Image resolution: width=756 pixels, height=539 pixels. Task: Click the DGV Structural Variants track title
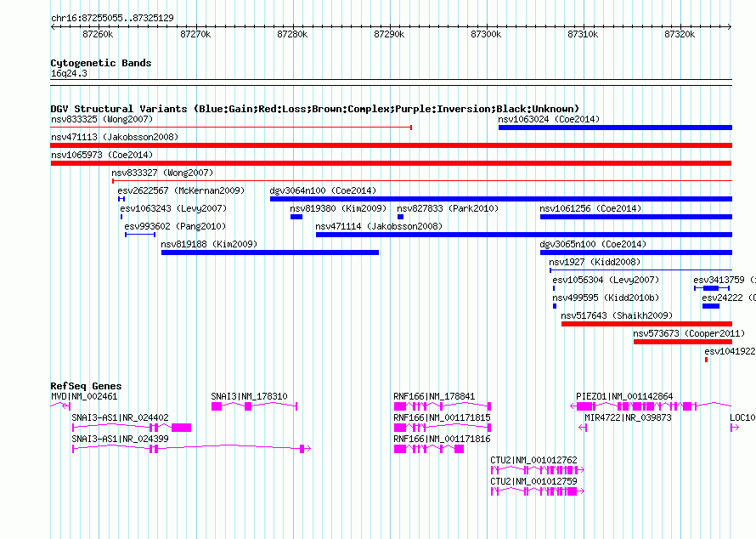pyautogui.click(x=315, y=109)
